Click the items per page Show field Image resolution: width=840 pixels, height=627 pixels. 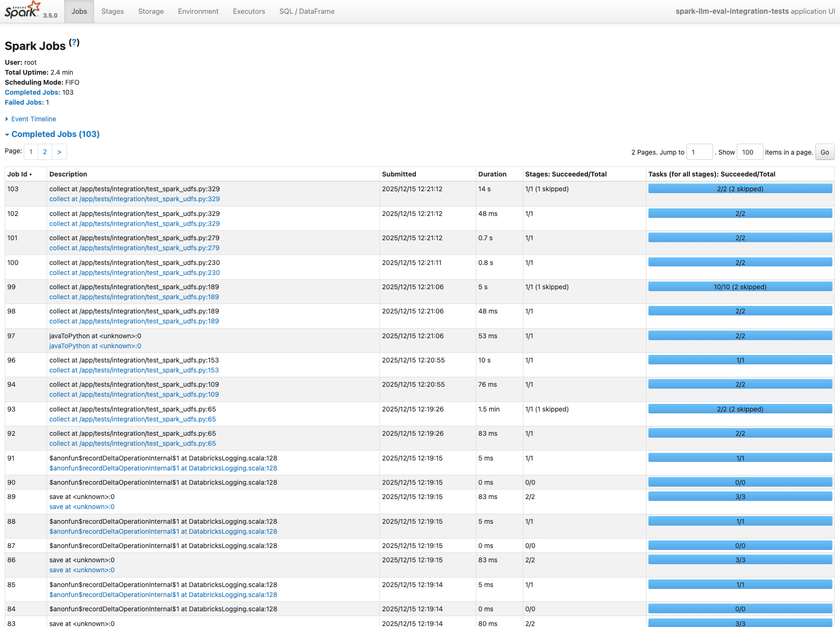pos(750,152)
